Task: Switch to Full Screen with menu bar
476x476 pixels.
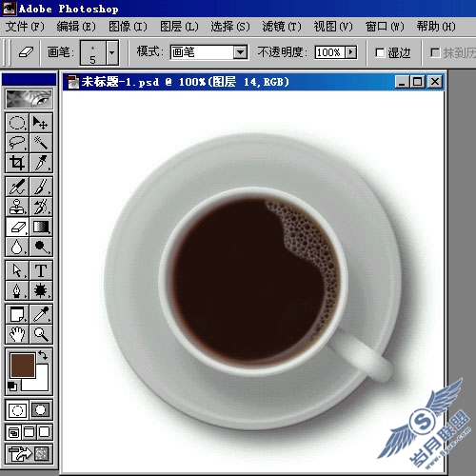Action: (x=29, y=432)
